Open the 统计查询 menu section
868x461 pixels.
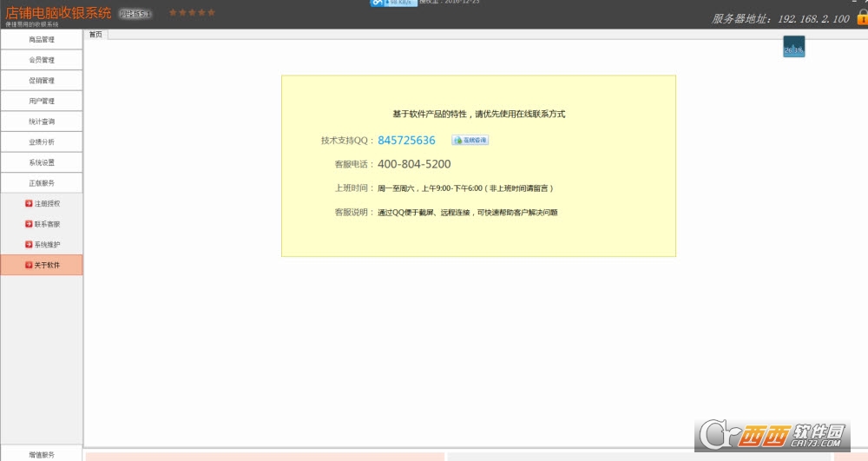coord(42,122)
